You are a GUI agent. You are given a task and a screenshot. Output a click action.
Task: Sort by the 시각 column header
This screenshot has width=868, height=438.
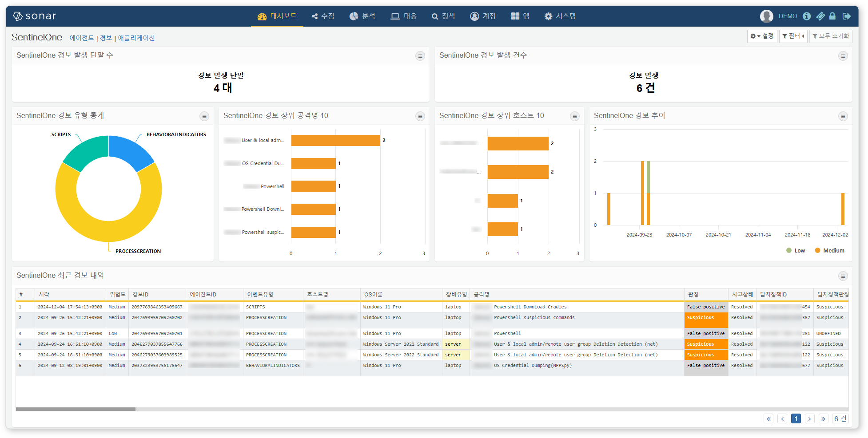coord(70,294)
